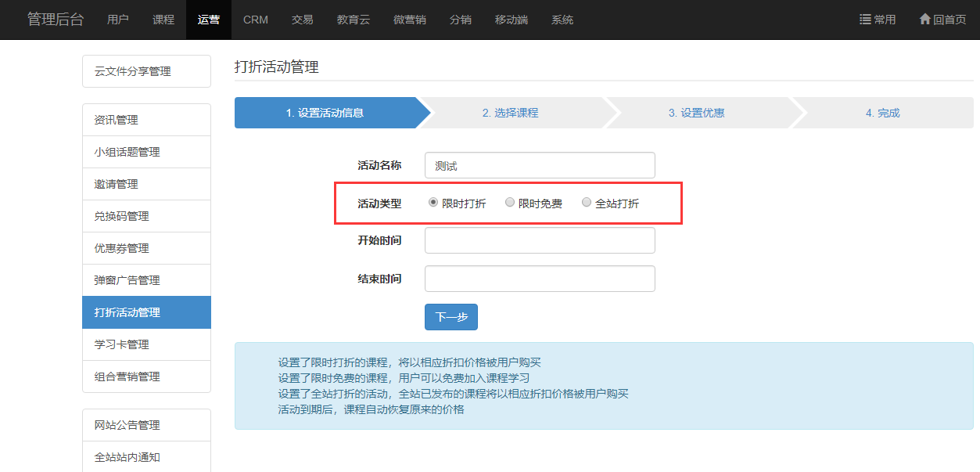
Task: Click the 常用 list icon in navbar
Action: pyautogui.click(x=865, y=20)
